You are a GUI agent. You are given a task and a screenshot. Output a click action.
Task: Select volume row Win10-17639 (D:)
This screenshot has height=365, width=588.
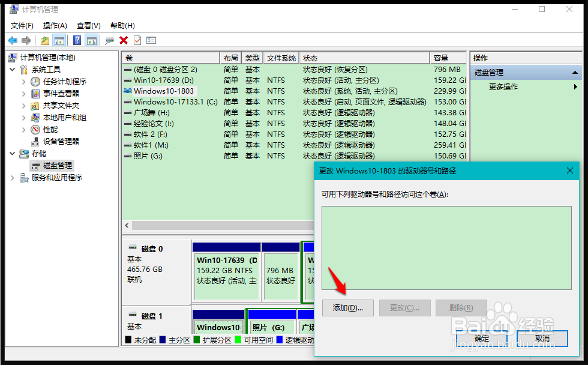coord(295,80)
